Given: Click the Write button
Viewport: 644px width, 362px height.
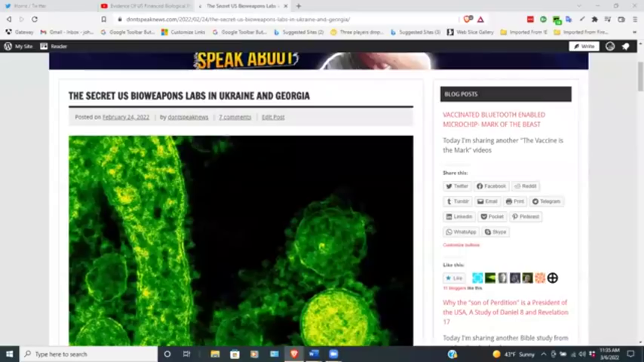Looking at the screenshot, I should [584, 46].
